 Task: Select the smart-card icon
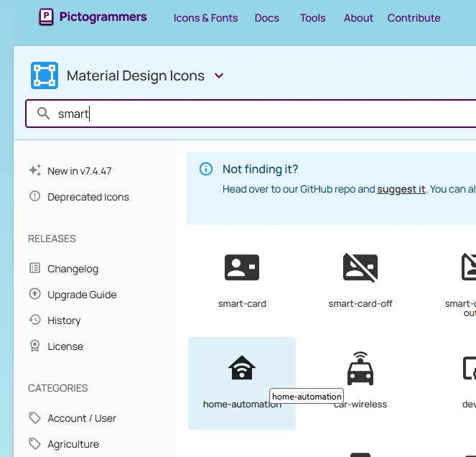[242, 267]
